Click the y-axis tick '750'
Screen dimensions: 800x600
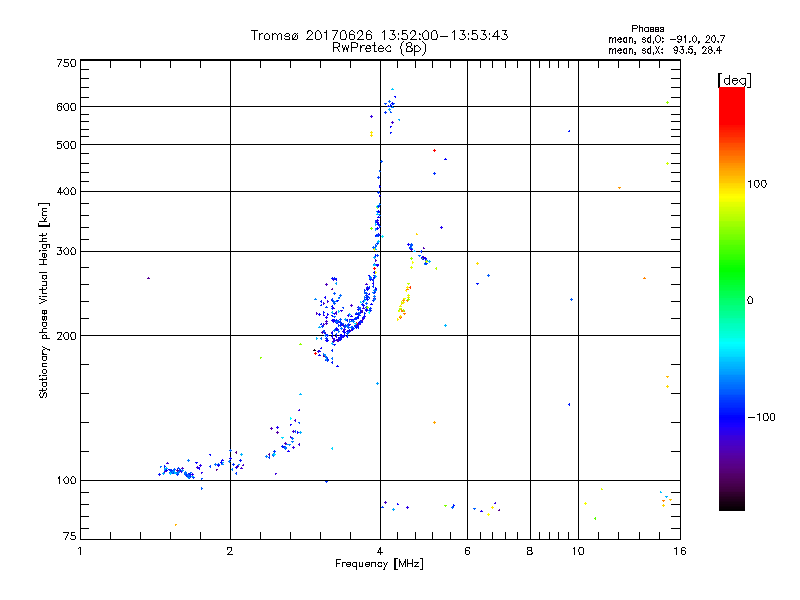click(66, 63)
